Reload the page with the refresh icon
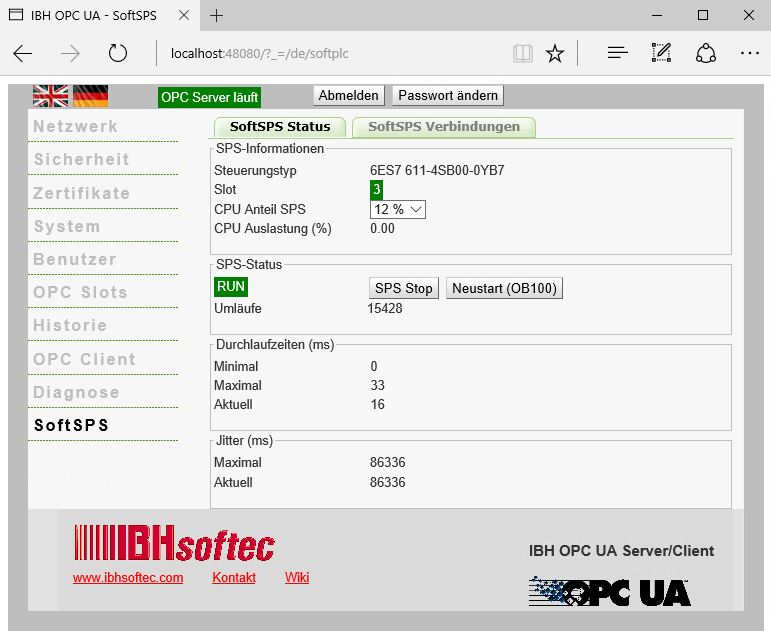771x638 pixels. 118,53
